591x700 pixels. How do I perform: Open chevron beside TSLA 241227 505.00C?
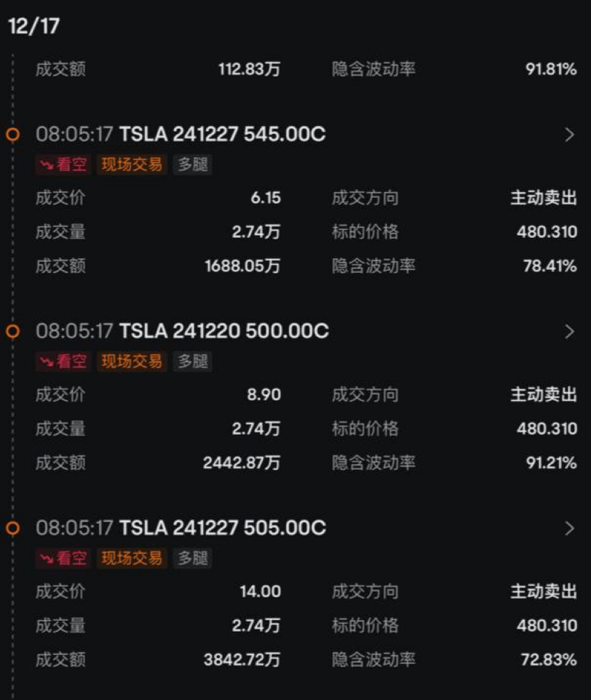coord(569,528)
